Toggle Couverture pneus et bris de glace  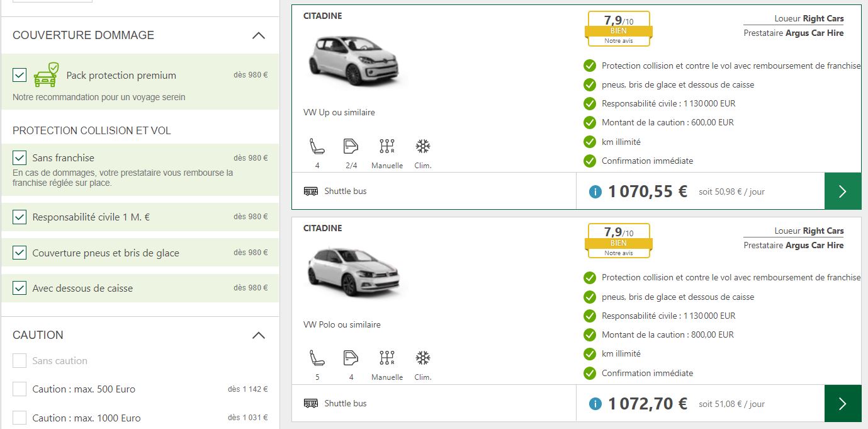pyautogui.click(x=20, y=253)
